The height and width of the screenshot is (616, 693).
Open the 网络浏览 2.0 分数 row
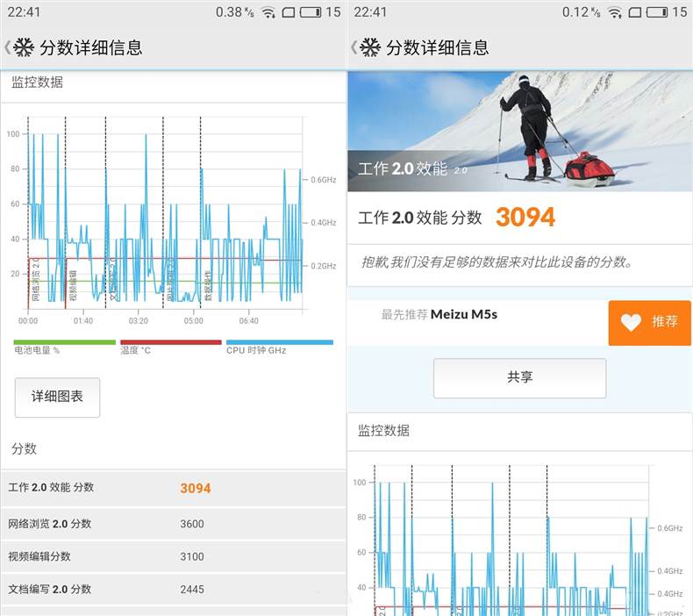click(173, 524)
